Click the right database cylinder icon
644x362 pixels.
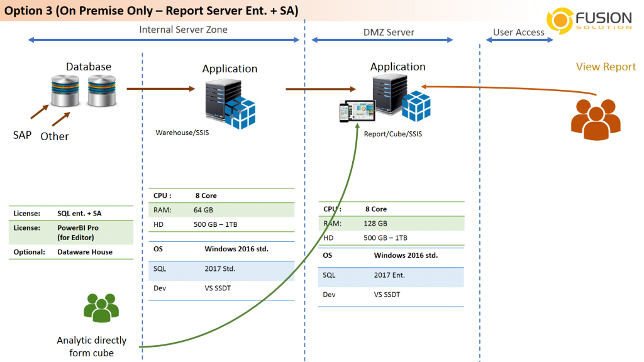pos(102,90)
